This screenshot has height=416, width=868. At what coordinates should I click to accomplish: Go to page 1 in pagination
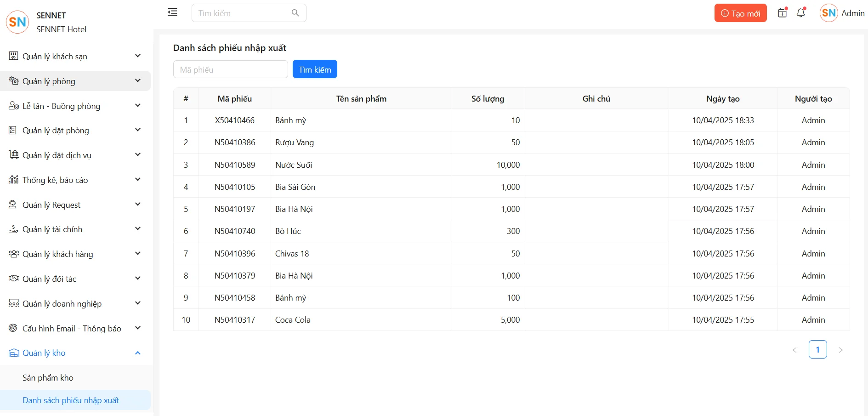tap(817, 350)
